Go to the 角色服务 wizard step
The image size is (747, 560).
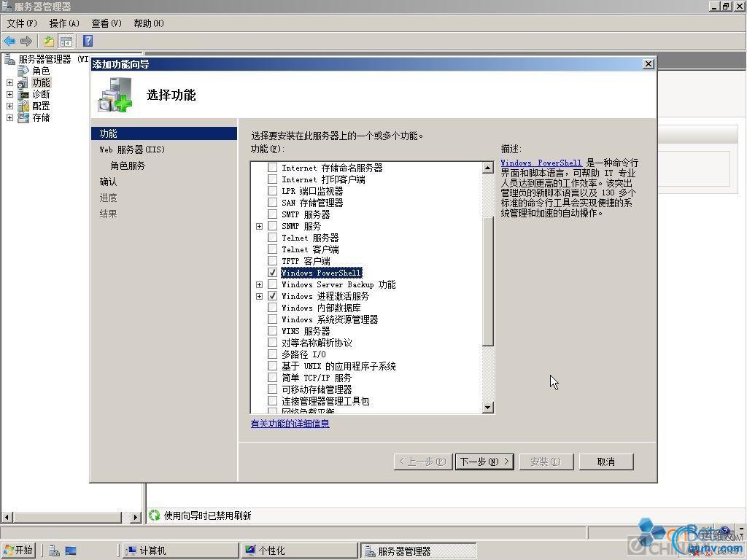click(128, 166)
